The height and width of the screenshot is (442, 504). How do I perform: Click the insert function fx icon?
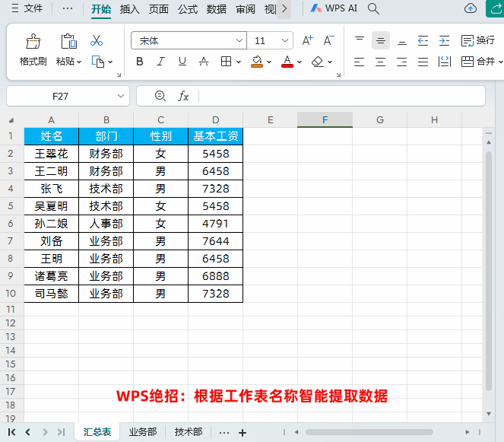tap(183, 96)
